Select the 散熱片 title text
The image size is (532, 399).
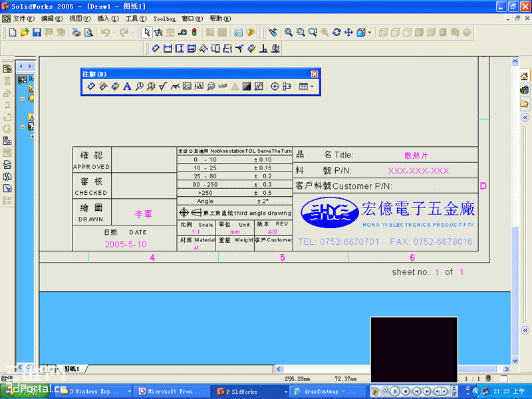tap(416, 156)
